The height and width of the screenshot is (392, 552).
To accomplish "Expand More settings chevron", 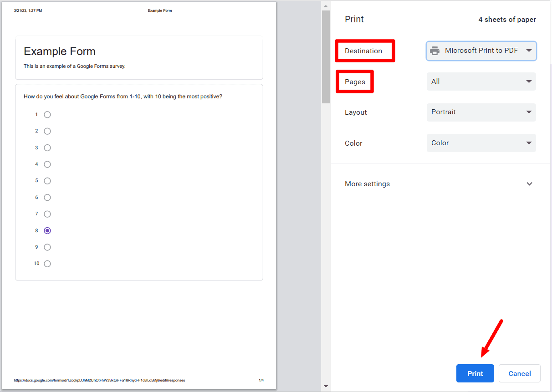I will [x=529, y=184].
